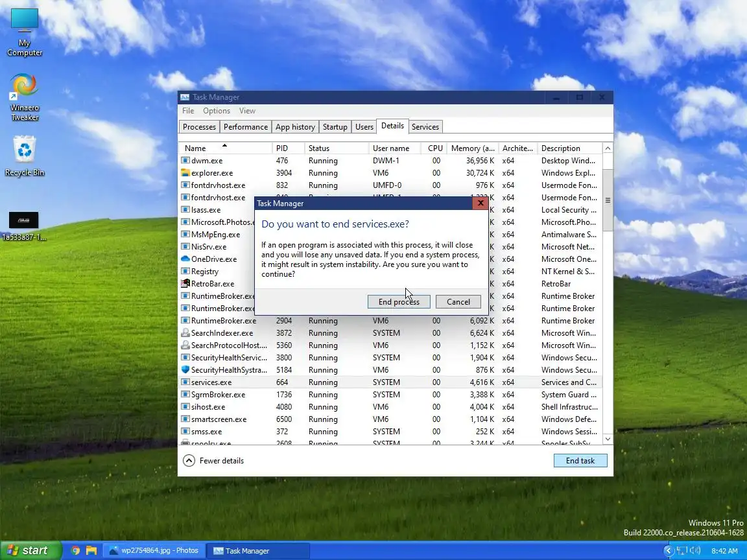Open the View menu
This screenshot has height=560, width=747.
[247, 110]
